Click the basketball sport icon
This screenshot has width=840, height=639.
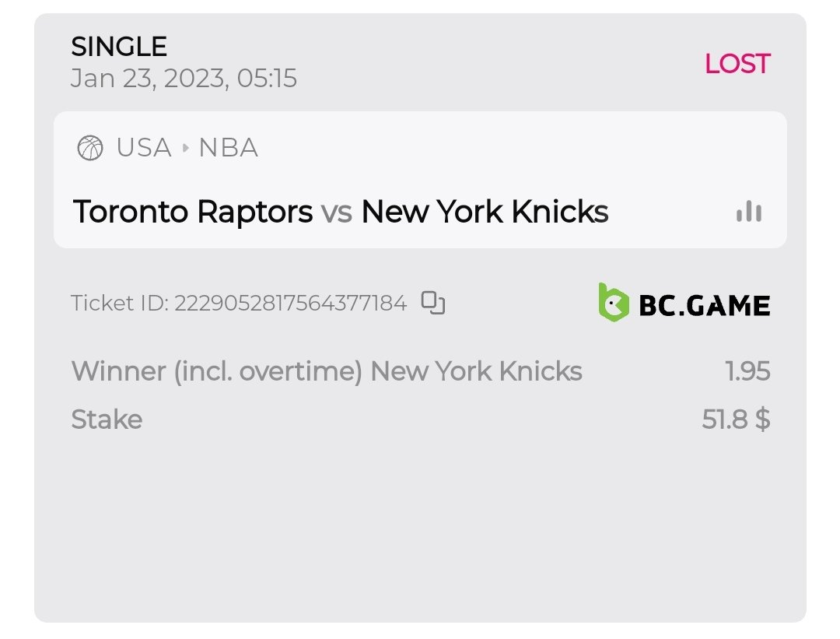(x=90, y=148)
